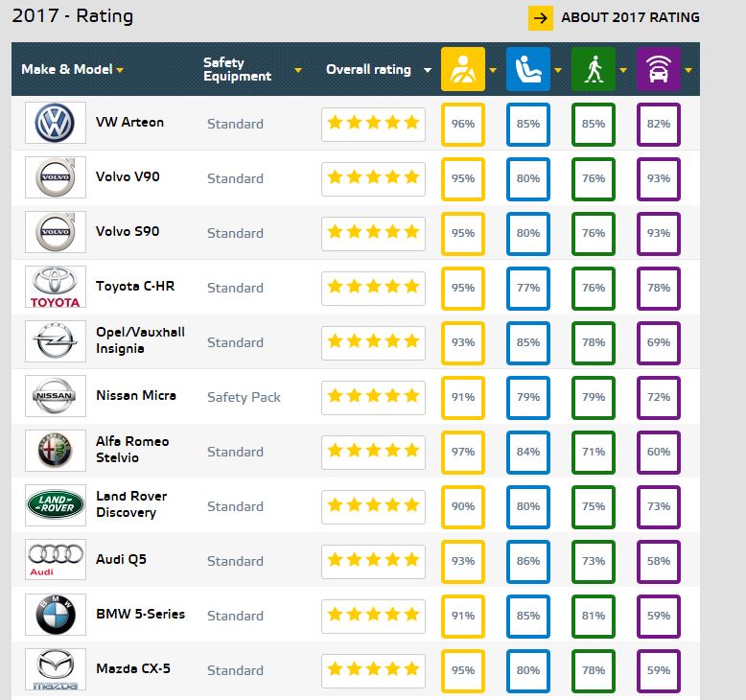Click the yellow Adult Occupant category icon

click(x=463, y=69)
